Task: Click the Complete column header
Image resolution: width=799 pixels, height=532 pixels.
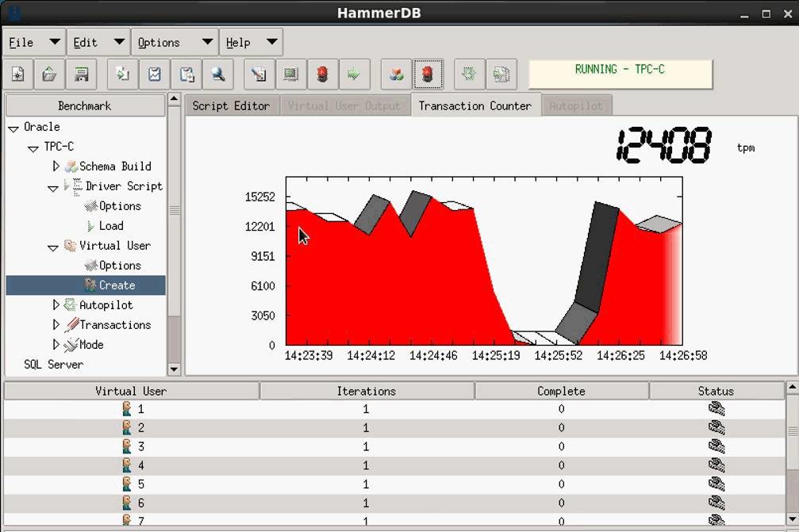Action: click(x=562, y=391)
